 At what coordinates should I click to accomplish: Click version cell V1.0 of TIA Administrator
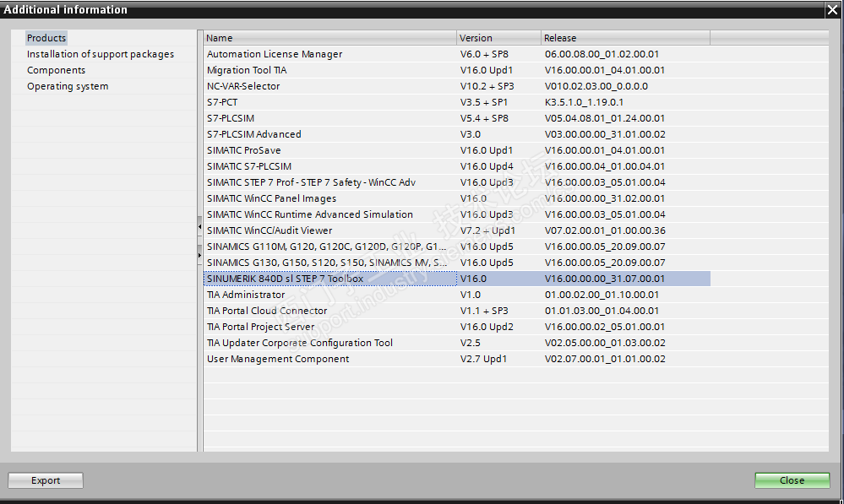[471, 295]
